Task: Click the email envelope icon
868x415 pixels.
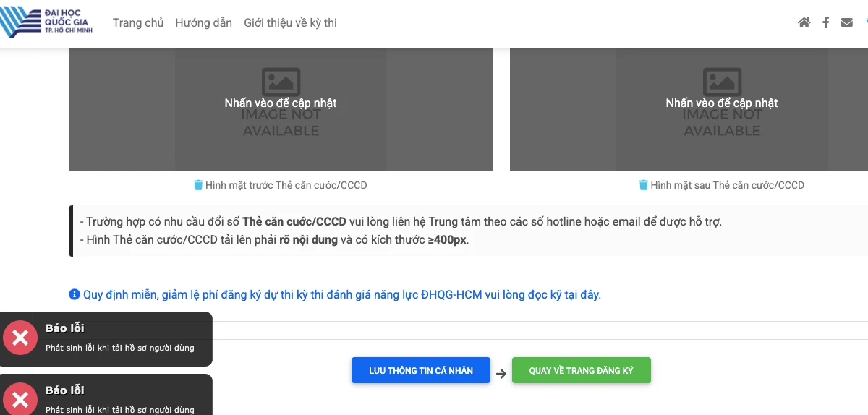Action: click(846, 22)
